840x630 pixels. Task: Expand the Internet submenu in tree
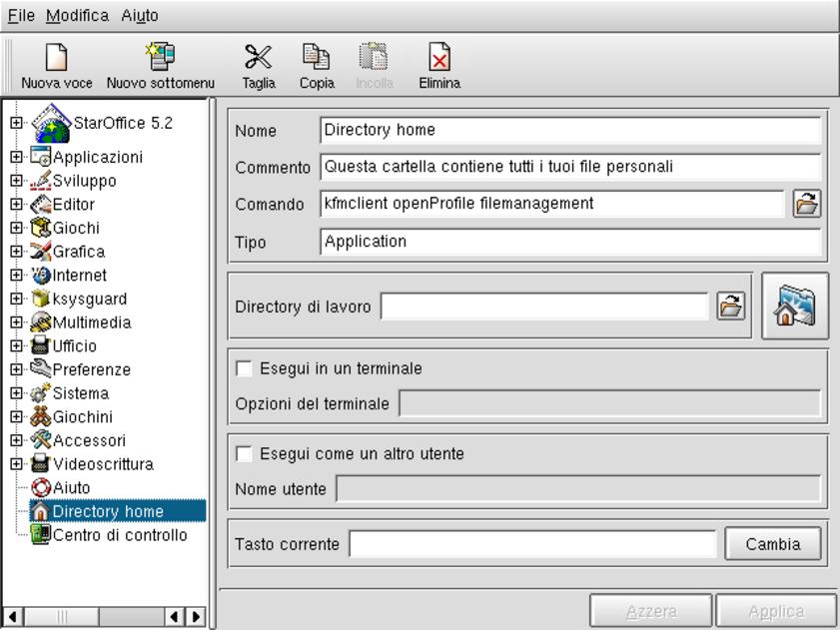point(15,276)
